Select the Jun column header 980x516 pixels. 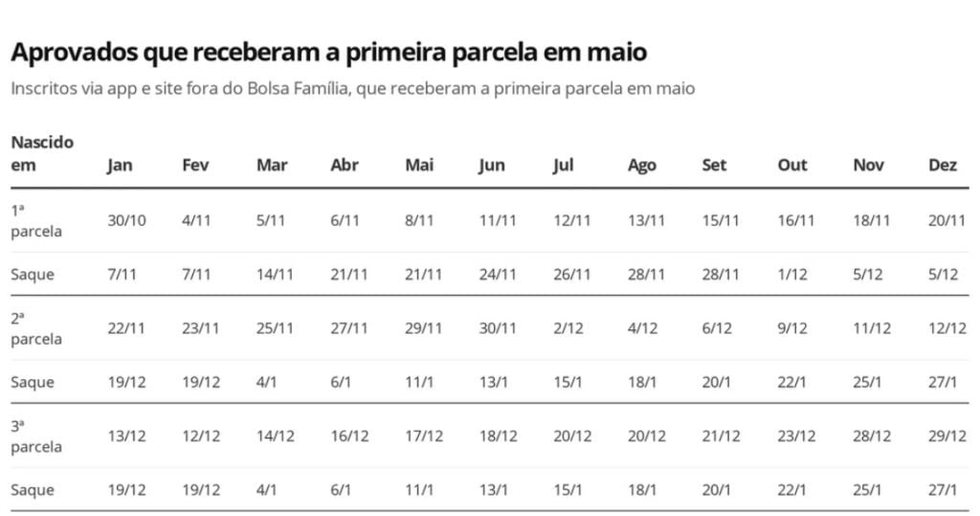click(492, 165)
